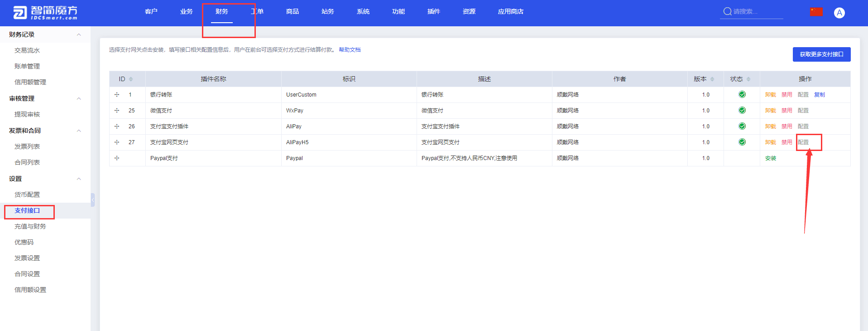Image resolution: width=868 pixels, height=331 pixels.
Task: Click drag handle for Paypal支付 row
Action: (117, 158)
